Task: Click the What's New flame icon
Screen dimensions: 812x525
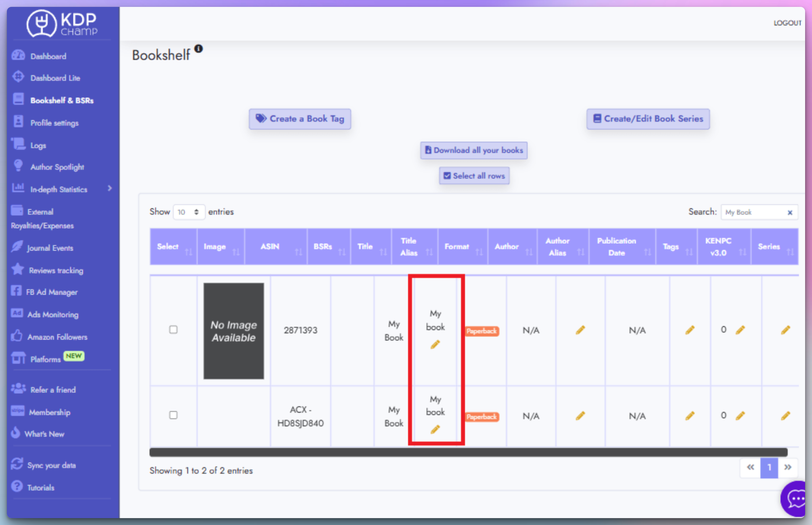Action: pos(15,433)
